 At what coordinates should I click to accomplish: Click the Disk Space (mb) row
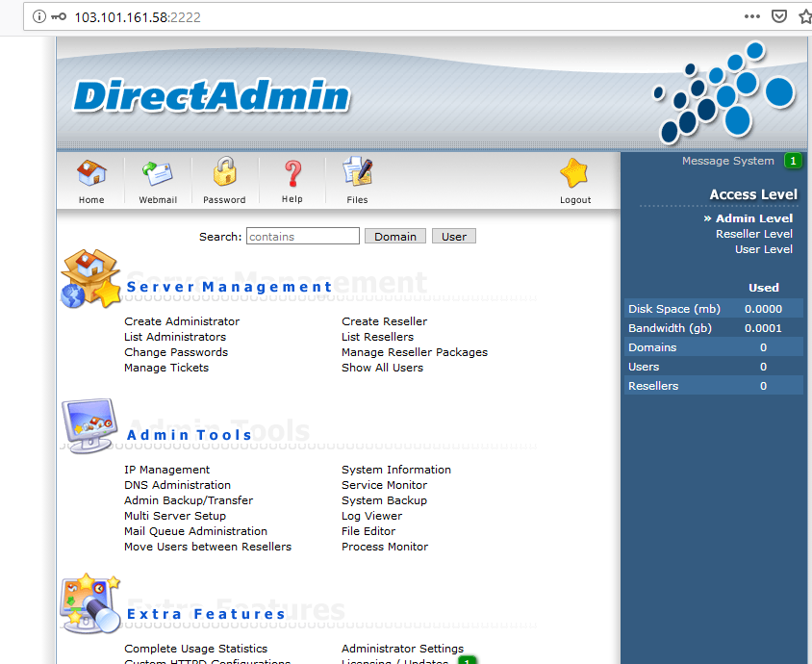tap(714, 309)
